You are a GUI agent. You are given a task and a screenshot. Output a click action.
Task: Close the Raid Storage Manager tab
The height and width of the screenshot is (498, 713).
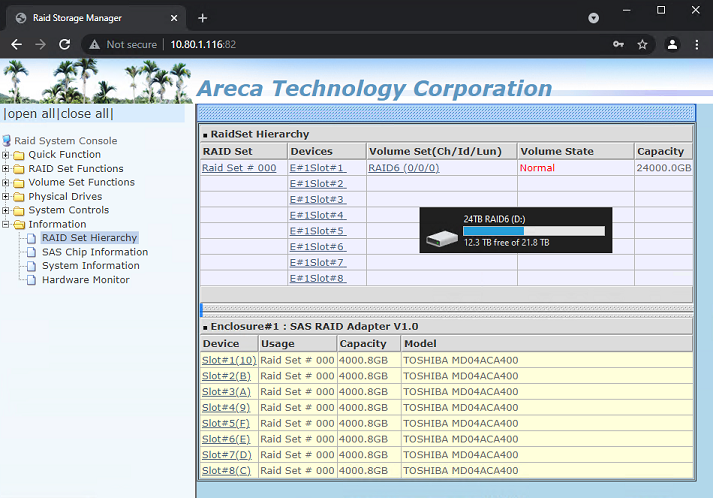pyautogui.click(x=174, y=18)
